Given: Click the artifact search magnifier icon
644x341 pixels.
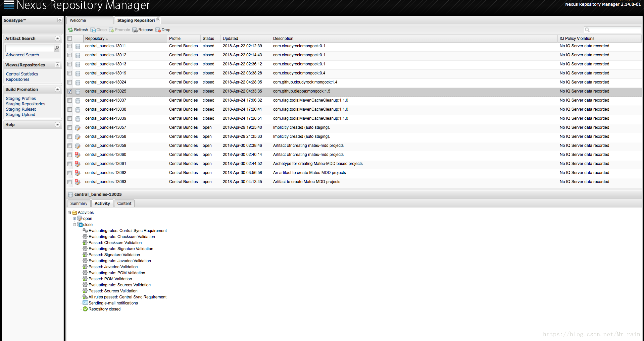Looking at the screenshot, I should (57, 48).
